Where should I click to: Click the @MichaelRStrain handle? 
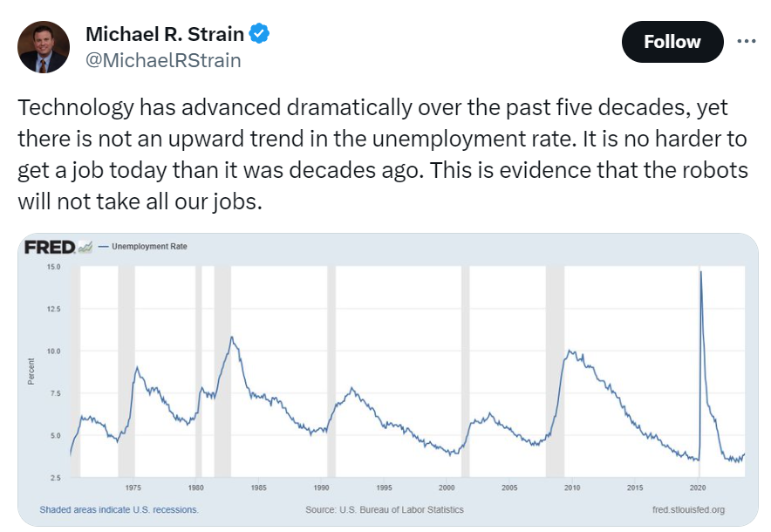[163, 60]
